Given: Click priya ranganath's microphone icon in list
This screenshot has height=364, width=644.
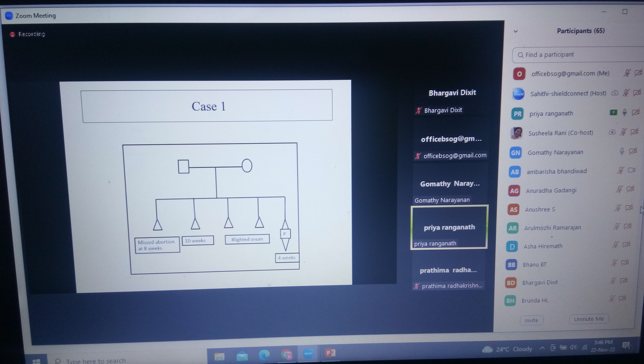Looking at the screenshot, I should tap(624, 113).
